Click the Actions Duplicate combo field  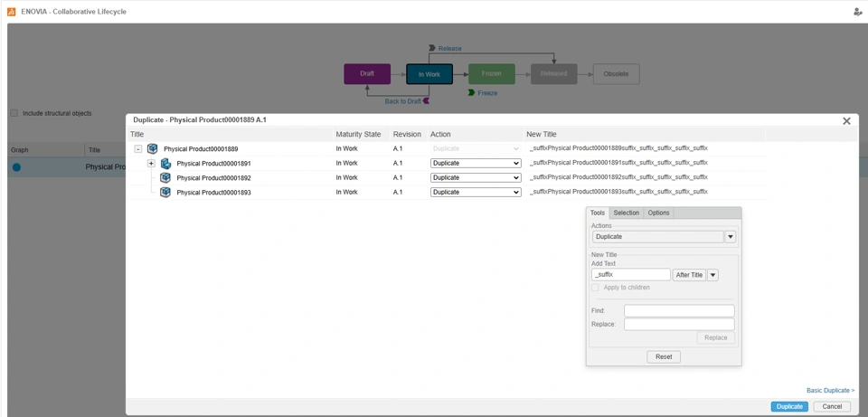coord(657,236)
